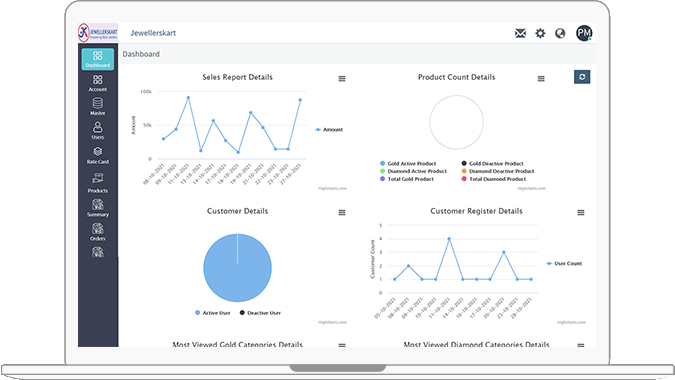Image resolution: width=675 pixels, height=380 pixels.
Task: Click Highcharts.com credit under Customer Details
Action: tap(332, 322)
